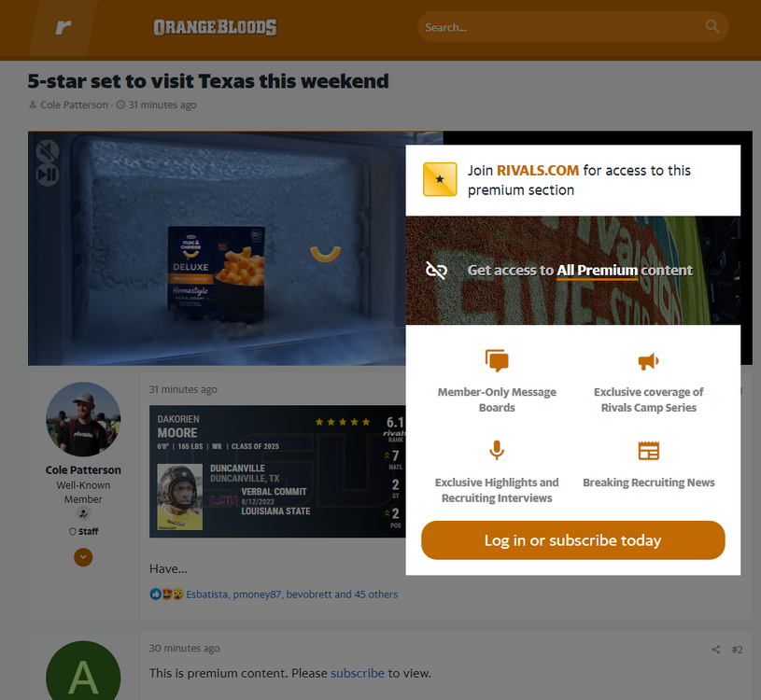
Task: Focus the Search input field
Action: 563,27
